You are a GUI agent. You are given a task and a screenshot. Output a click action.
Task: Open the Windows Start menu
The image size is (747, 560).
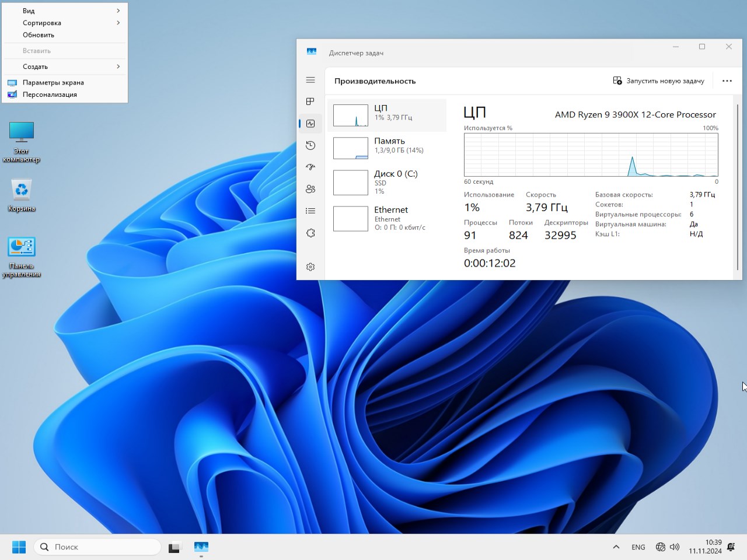point(19,547)
